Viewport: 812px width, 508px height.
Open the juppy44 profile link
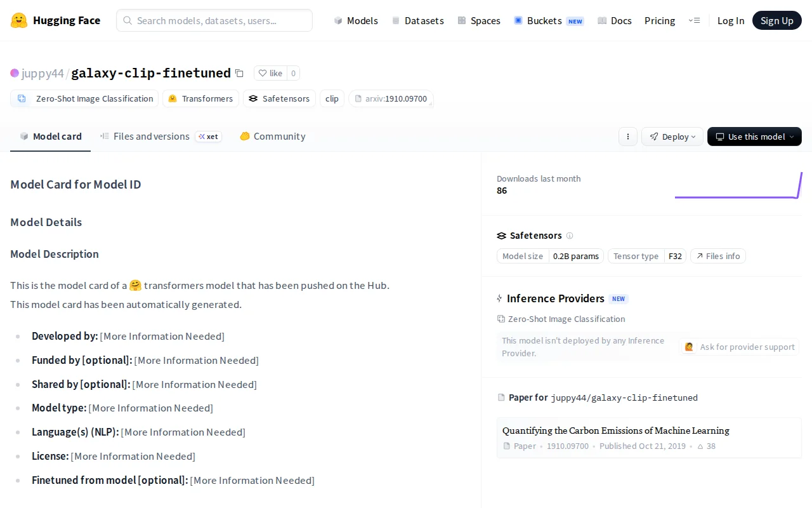point(43,73)
